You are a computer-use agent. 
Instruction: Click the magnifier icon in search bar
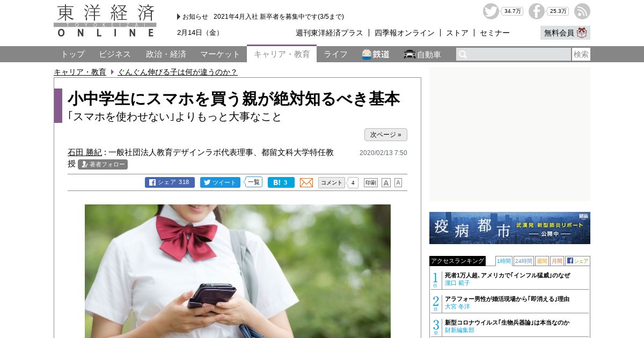[463, 54]
